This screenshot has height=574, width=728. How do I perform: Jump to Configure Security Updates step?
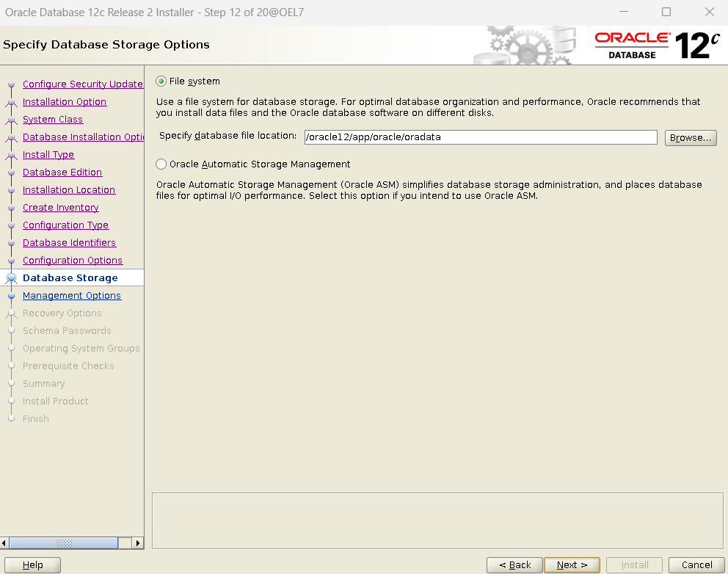pyautogui.click(x=83, y=84)
